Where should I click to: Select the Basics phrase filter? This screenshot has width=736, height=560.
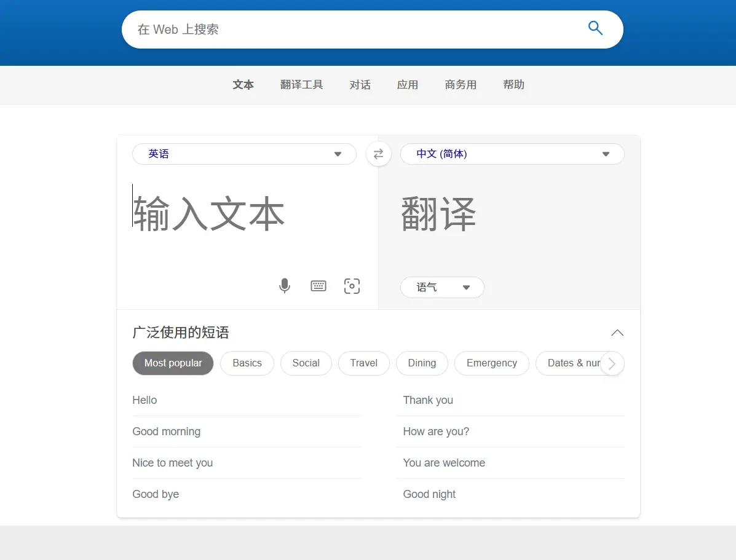(x=247, y=363)
